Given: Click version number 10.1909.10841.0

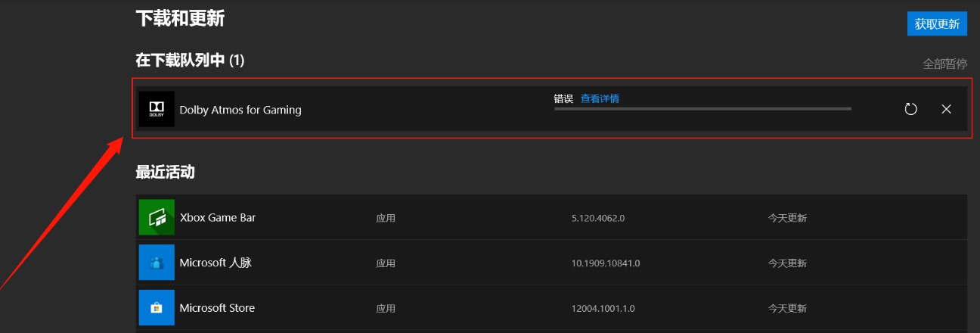Looking at the screenshot, I should [606, 263].
